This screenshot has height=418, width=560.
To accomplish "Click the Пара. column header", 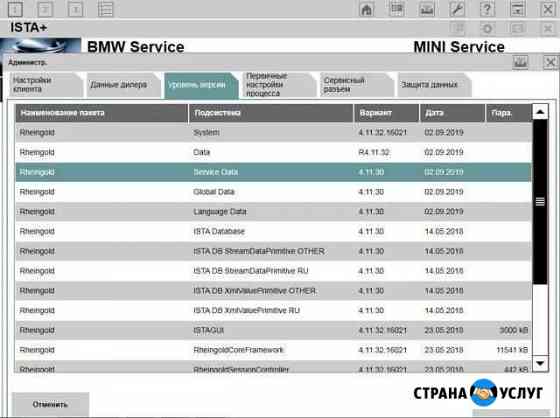I will (509, 113).
